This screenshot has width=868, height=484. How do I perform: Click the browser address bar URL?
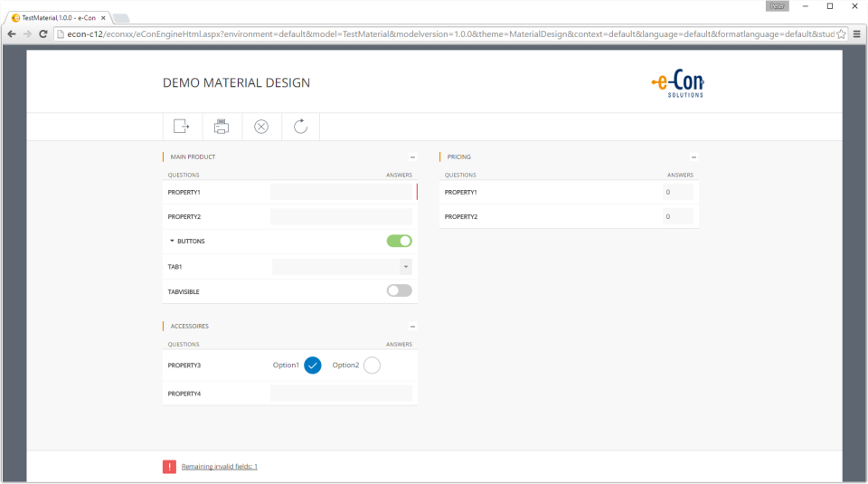450,33
